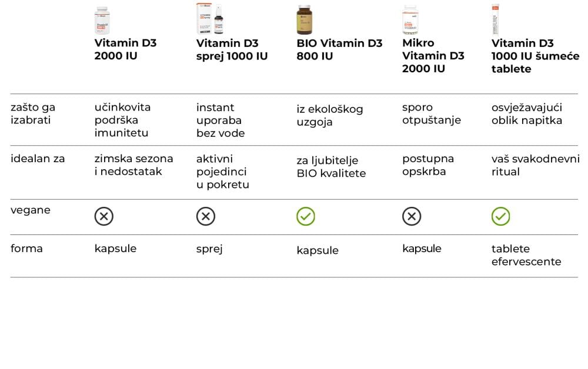
Task: Click the 'zašto ga izabrati' row label
Action: click(33, 113)
